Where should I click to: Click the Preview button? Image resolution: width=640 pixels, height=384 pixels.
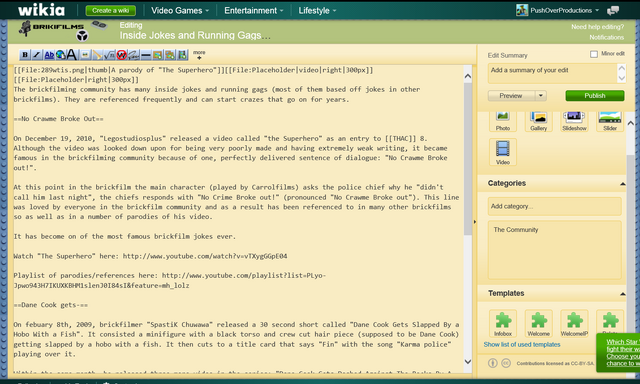pyautogui.click(x=511, y=95)
